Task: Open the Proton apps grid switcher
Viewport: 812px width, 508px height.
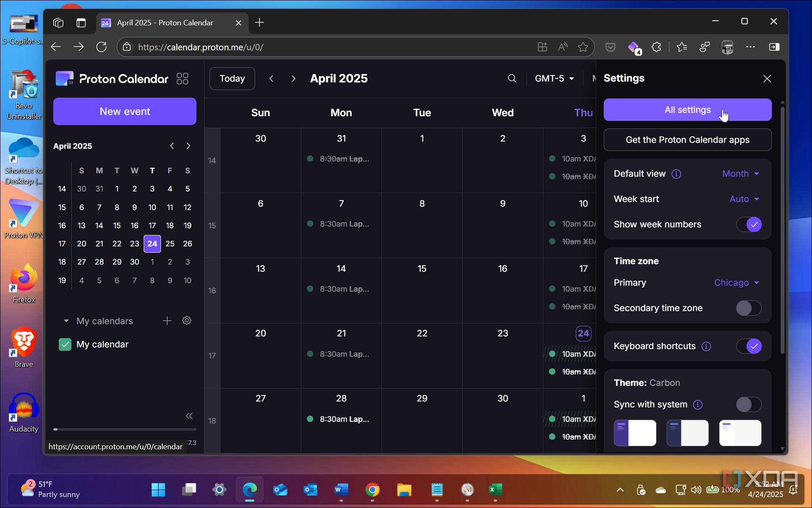Action: click(x=183, y=79)
